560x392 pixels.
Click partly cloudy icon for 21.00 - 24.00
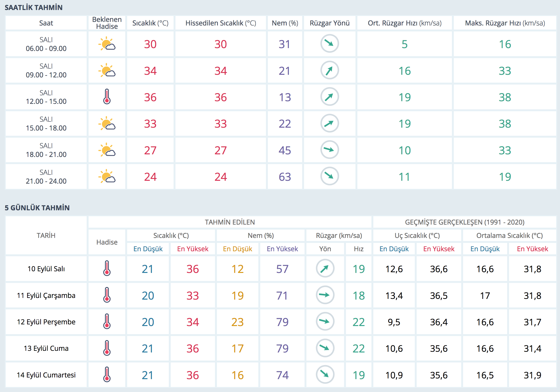107,176
